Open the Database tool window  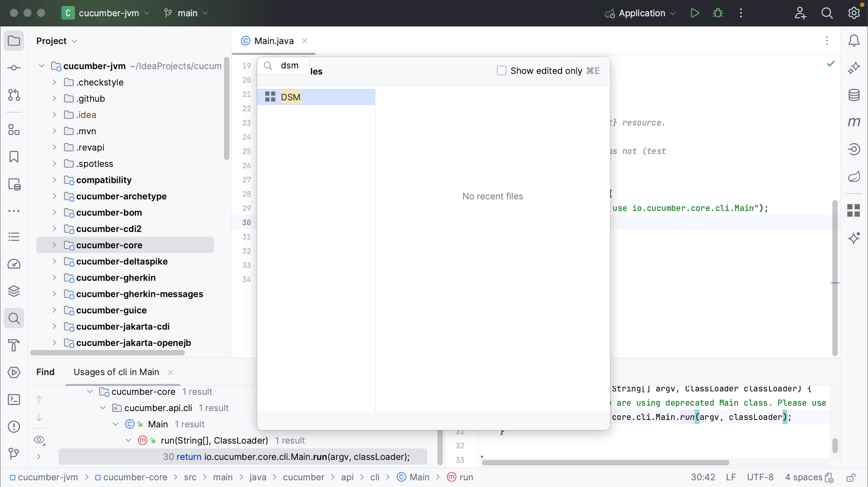coord(855,95)
